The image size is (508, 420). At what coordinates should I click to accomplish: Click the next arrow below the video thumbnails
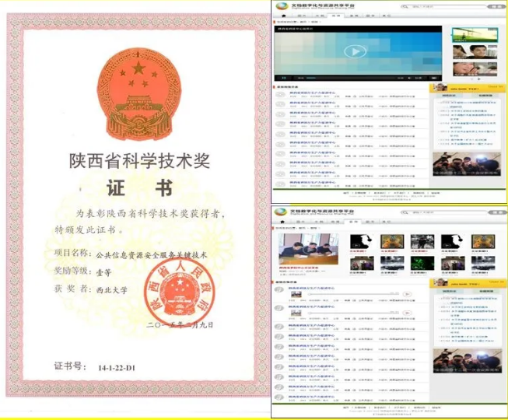click(x=479, y=79)
